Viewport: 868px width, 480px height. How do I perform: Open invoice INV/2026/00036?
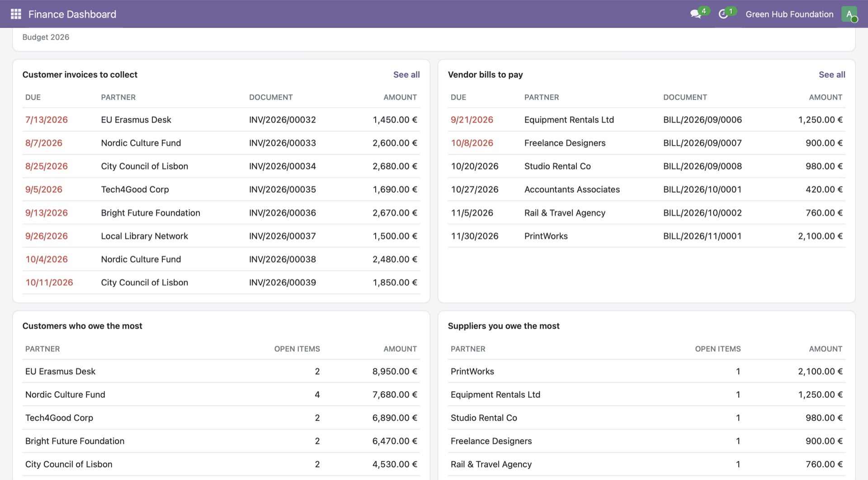(x=283, y=213)
